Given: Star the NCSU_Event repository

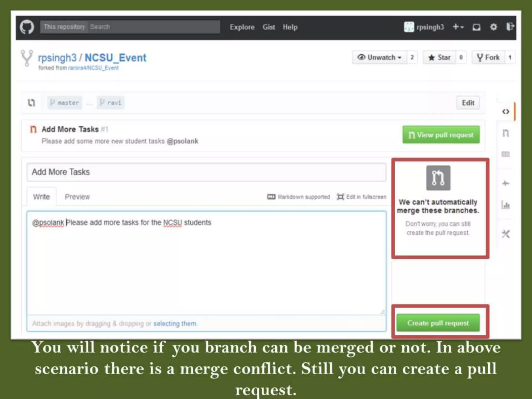Looking at the screenshot, I should tap(440, 57).
